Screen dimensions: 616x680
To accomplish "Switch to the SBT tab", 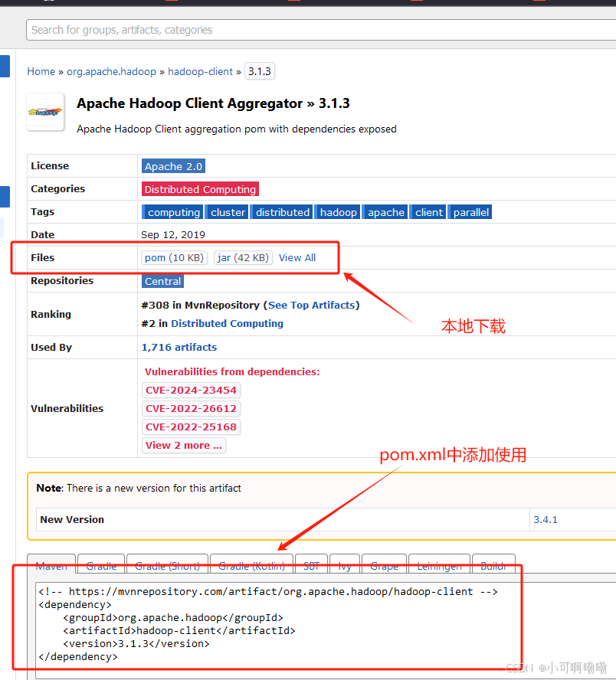I will pos(312,564).
